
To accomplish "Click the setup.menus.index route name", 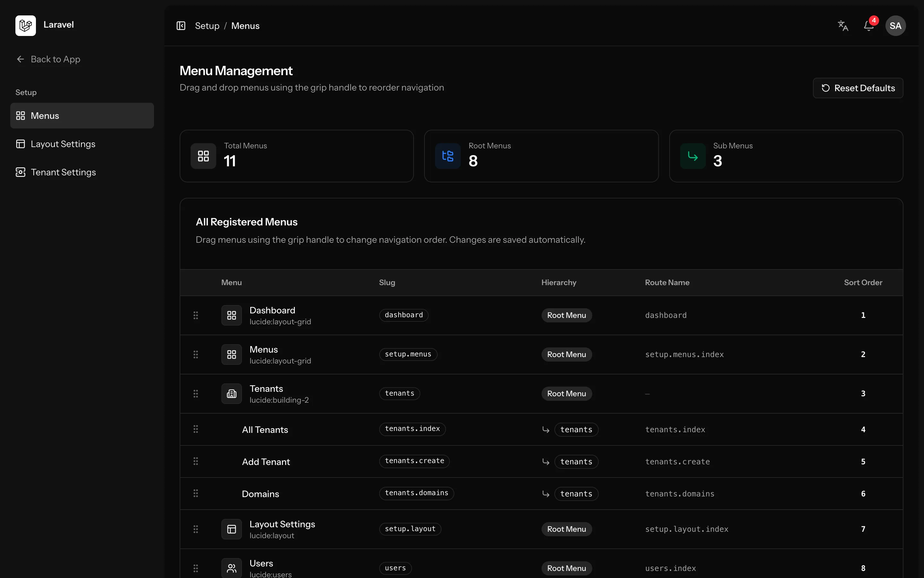I will tap(685, 355).
